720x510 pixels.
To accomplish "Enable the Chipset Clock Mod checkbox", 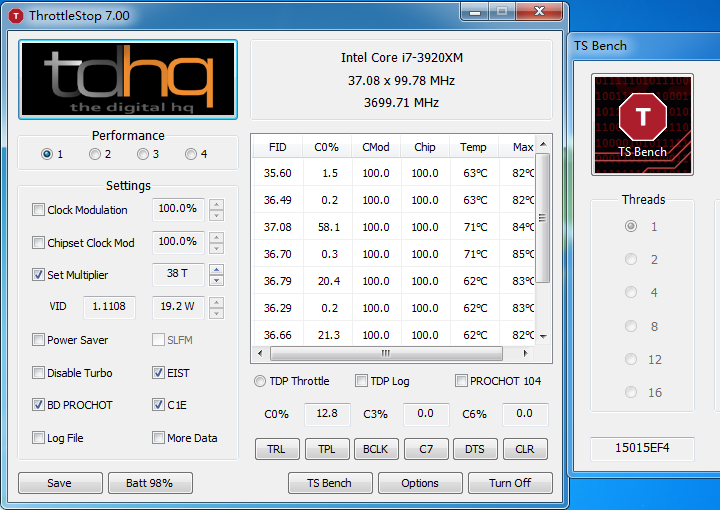I will coord(38,242).
